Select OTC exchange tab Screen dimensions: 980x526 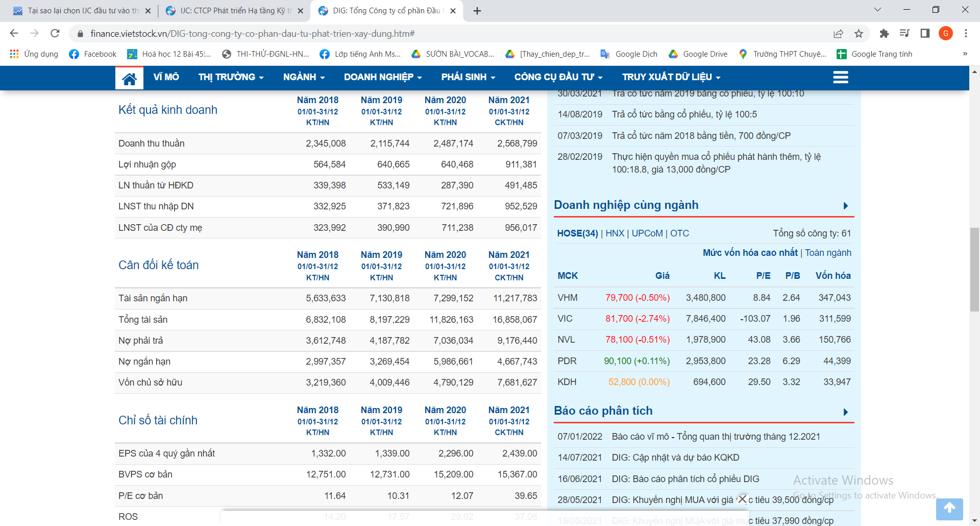click(679, 233)
